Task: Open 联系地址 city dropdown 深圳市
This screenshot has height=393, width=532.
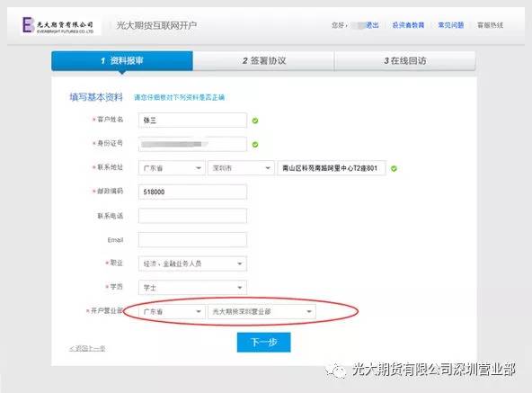Action: point(241,168)
